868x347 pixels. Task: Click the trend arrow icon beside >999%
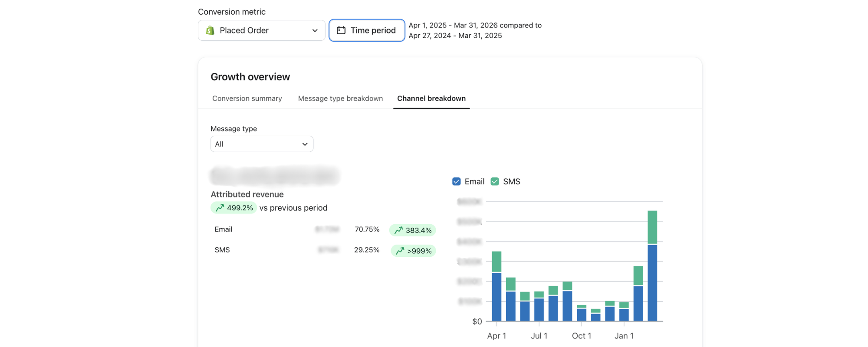coord(400,251)
